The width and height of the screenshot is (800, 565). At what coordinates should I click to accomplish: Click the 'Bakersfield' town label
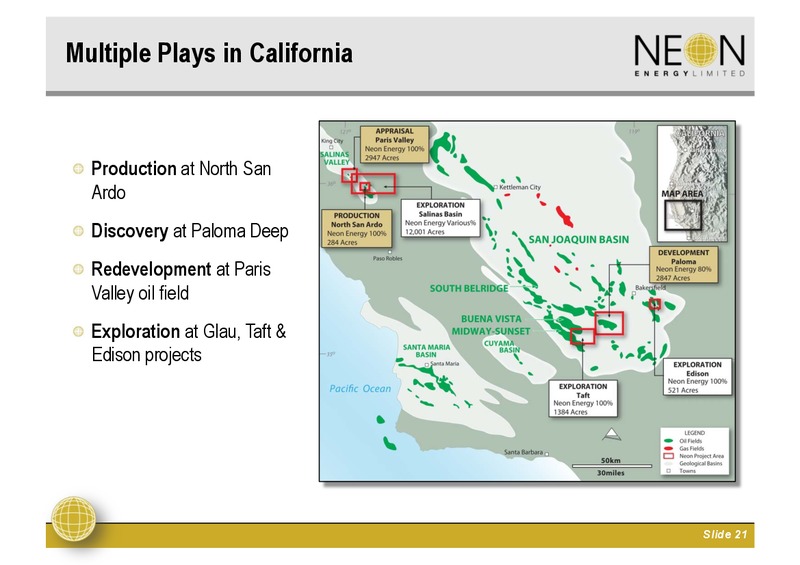pos(651,288)
